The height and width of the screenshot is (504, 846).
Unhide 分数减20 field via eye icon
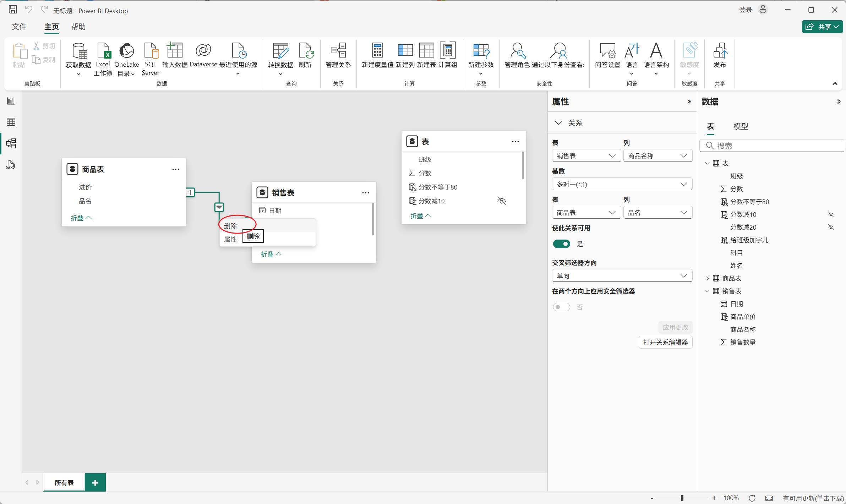[x=831, y=227]
